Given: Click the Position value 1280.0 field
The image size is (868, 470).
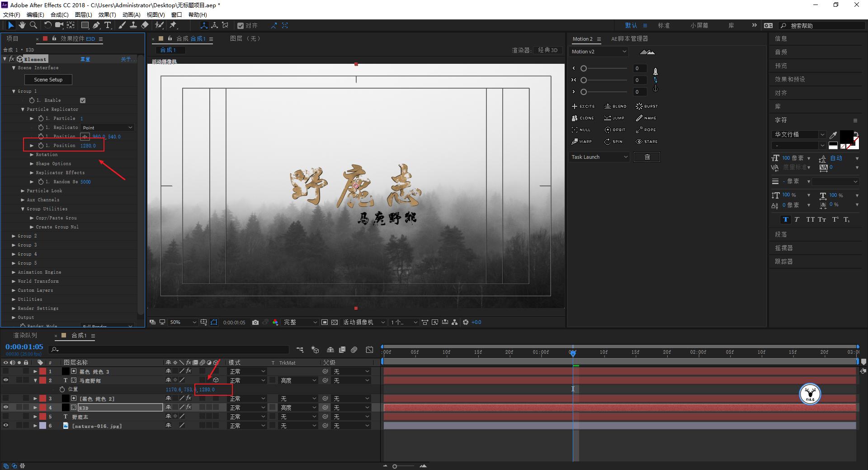Looking at the screenshot, I should point(88,145).
